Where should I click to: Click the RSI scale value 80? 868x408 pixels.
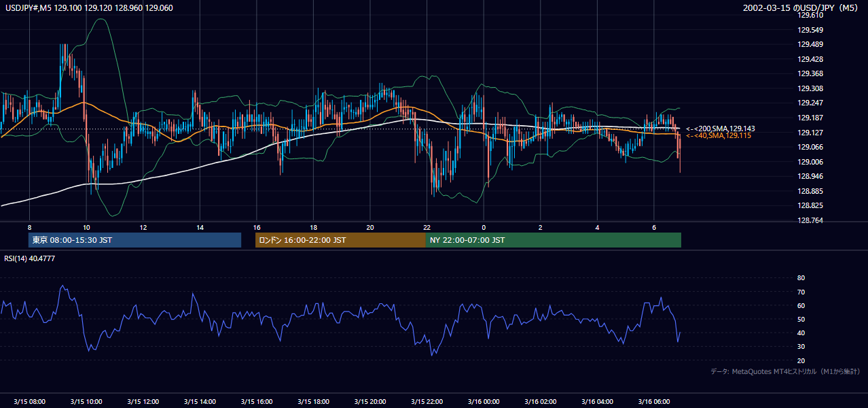coord(801,278)
